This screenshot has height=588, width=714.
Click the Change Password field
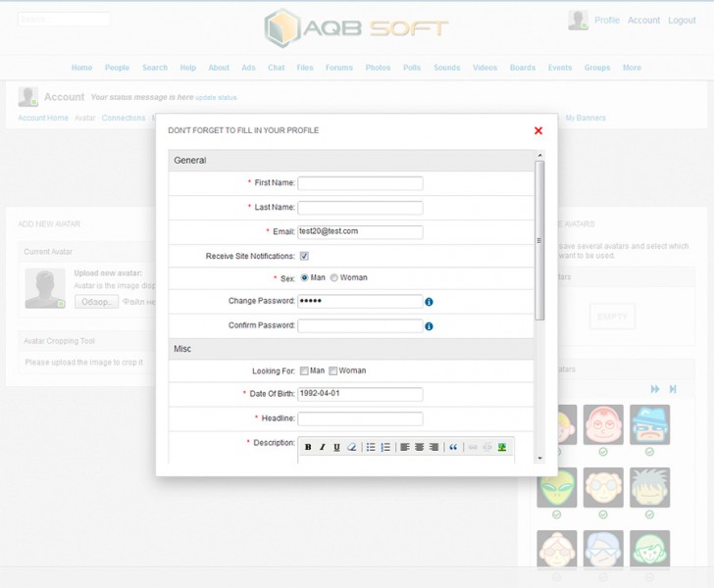pos(360,301)
